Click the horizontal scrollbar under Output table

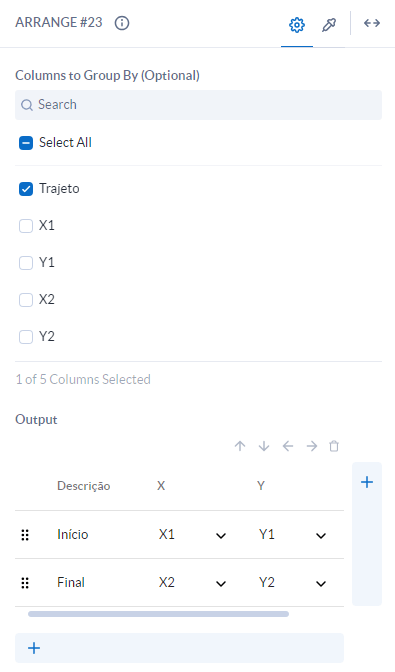coord(159,614)
